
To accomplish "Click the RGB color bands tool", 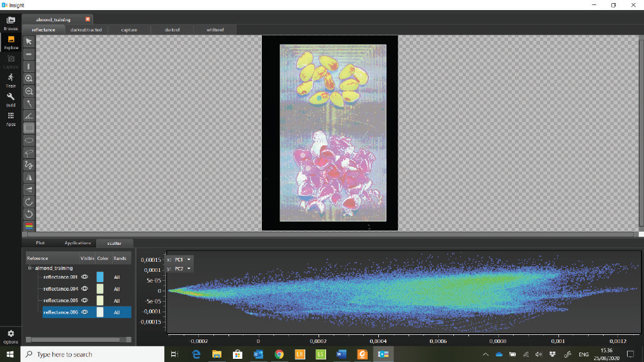I will tap(29, 226).
